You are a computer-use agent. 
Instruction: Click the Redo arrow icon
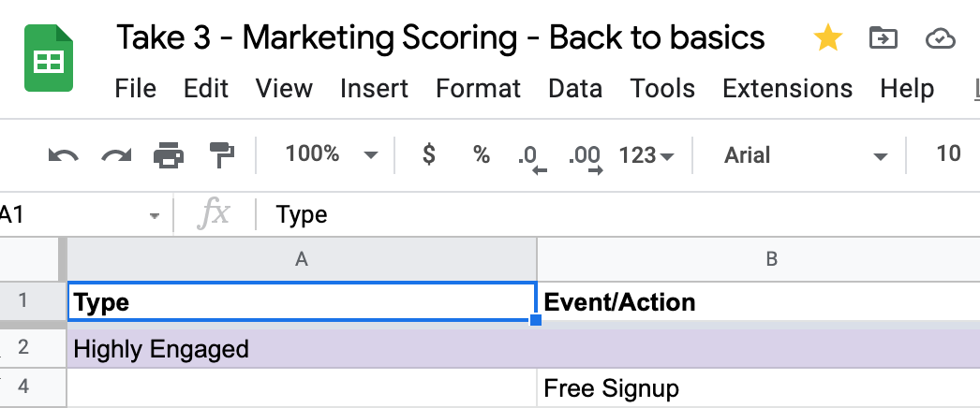(117, 154)
